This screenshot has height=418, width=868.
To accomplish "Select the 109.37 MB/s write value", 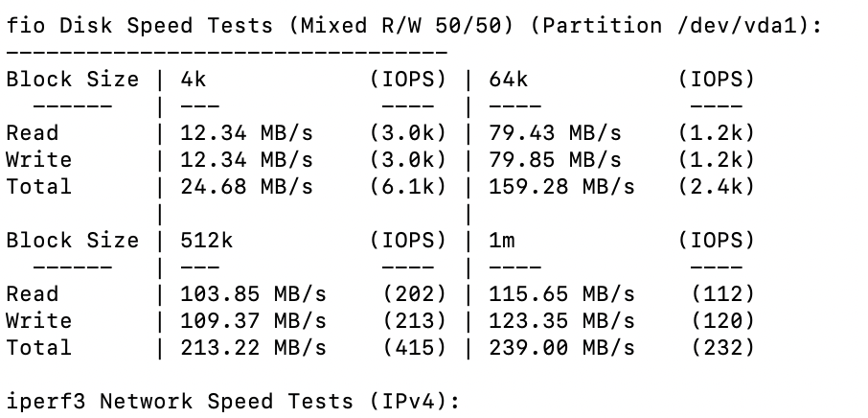I will click(254, 320).
